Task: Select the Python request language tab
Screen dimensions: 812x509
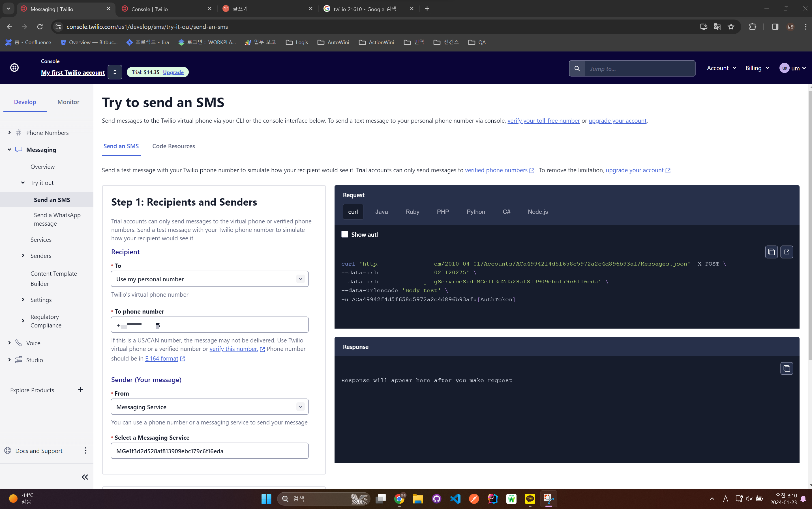Action: [x=475, y=212]
